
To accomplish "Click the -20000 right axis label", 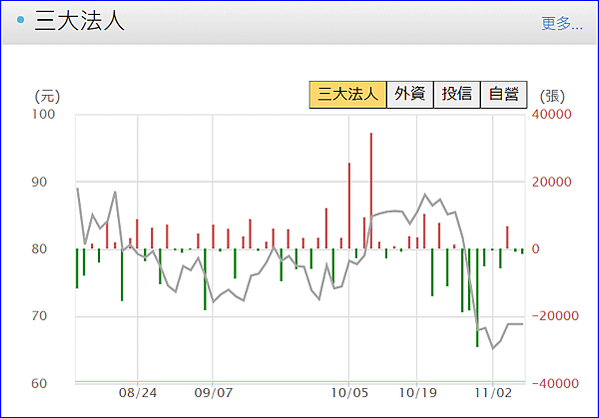I will 555,316.
